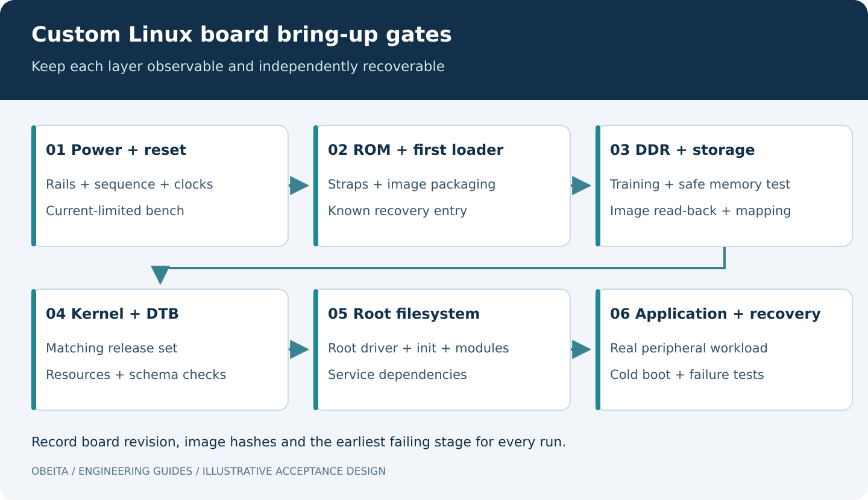Click the '03 DDR + storage' heading
This screenshot has height=500, width=868.
pos(682,150)
